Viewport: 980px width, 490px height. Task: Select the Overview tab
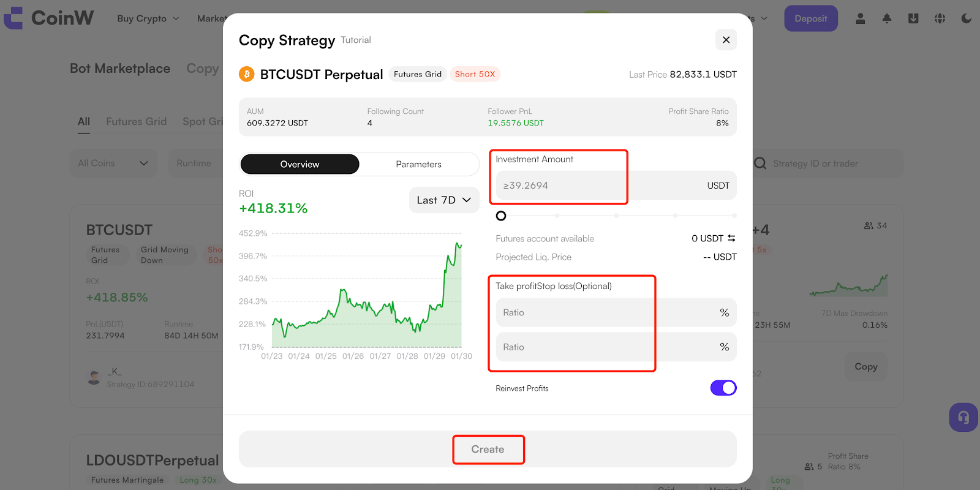point(300,164)
